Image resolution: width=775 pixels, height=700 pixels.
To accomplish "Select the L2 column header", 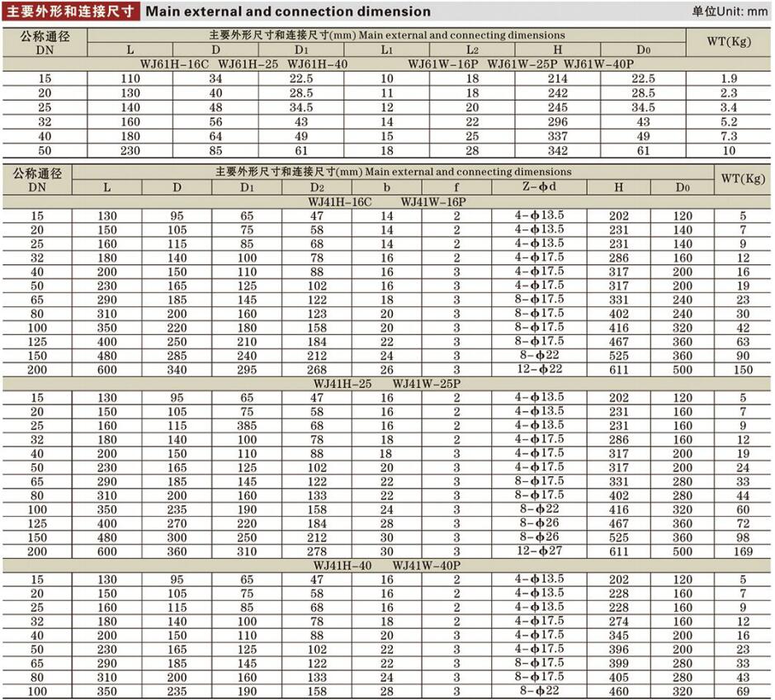I will 472,50.
